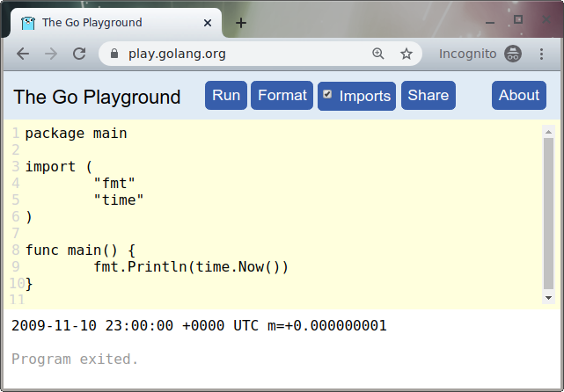The height and width of the screenshot is (392, 564).
Task: Close The Go Playground tab
Action: pos(206,23)
